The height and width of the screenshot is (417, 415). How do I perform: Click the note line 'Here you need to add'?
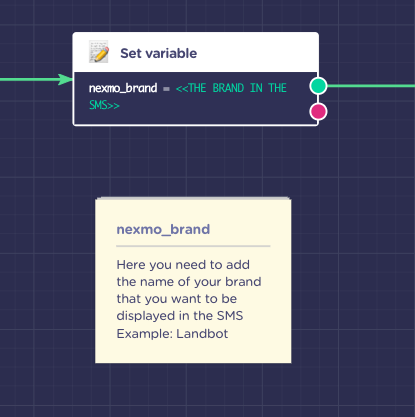[x=183, y=265]
